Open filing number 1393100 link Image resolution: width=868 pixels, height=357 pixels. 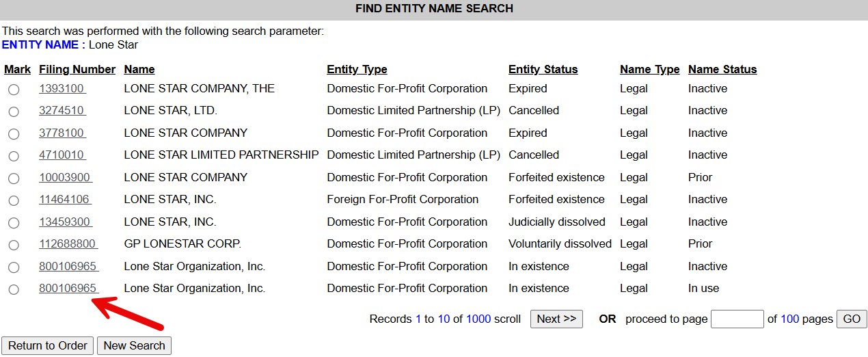62,89
